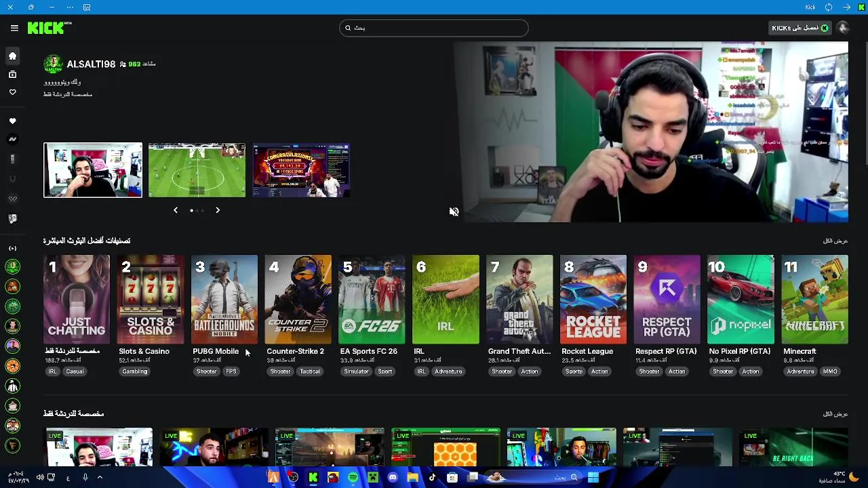Viewport: 868px width, 488px height.
Task: Click the Tactical tag under Counter-Strike 2
Action: (x=310, y=371)
